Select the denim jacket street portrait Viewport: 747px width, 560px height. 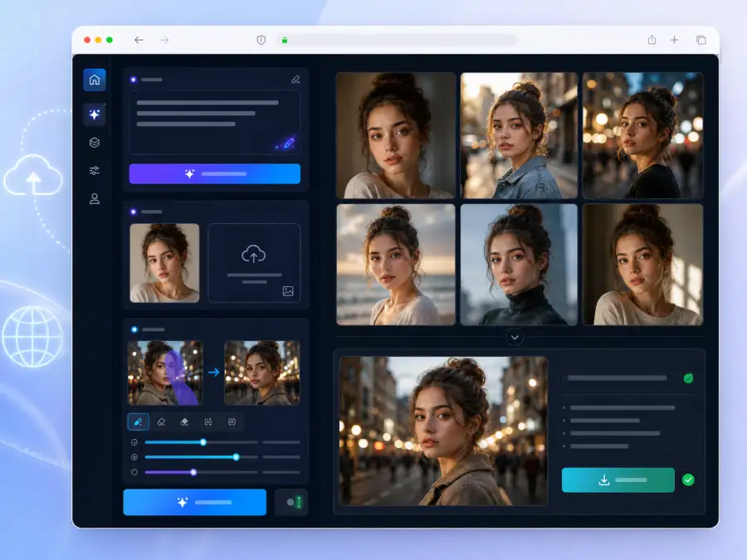coord(519,135)
